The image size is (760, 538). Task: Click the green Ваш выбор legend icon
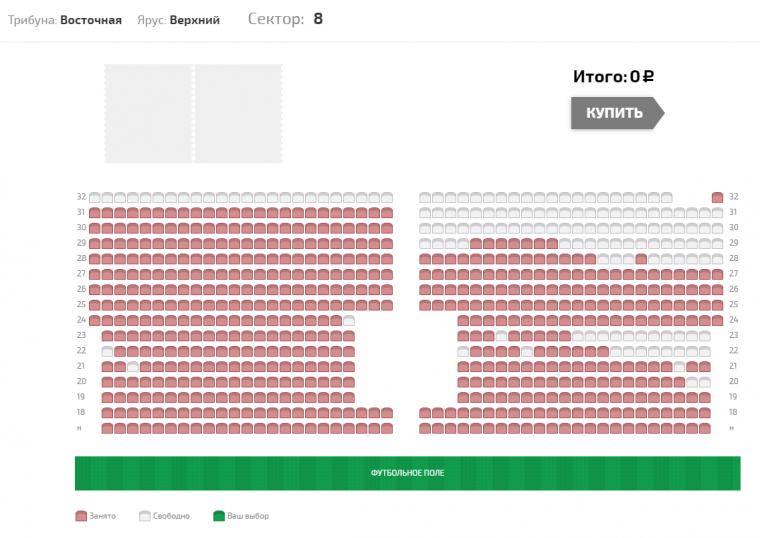[219, 516]
